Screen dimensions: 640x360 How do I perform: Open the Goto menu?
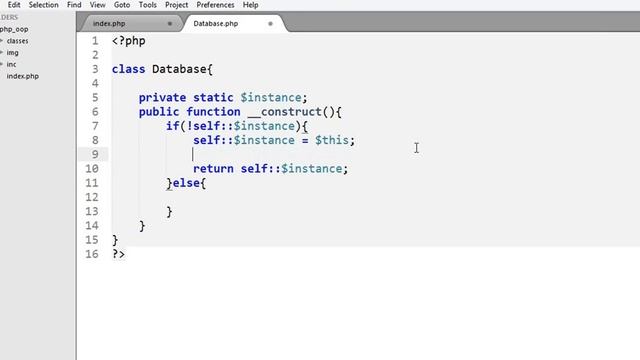pos(122,5)
